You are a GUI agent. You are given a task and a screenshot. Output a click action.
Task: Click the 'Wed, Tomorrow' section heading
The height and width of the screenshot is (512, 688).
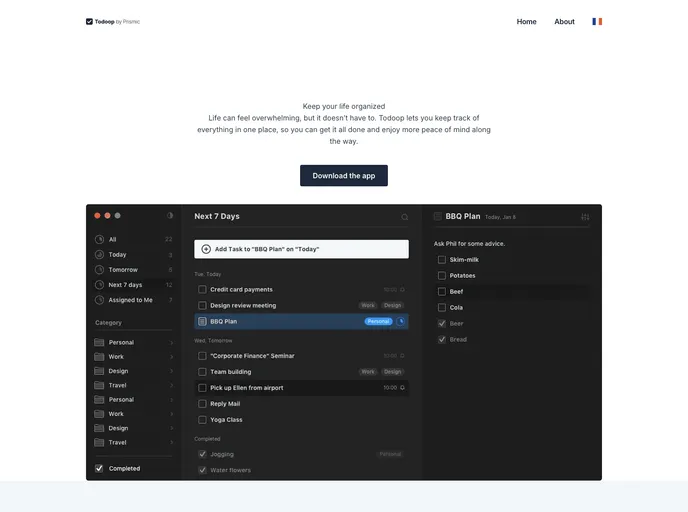coord(213,340)
